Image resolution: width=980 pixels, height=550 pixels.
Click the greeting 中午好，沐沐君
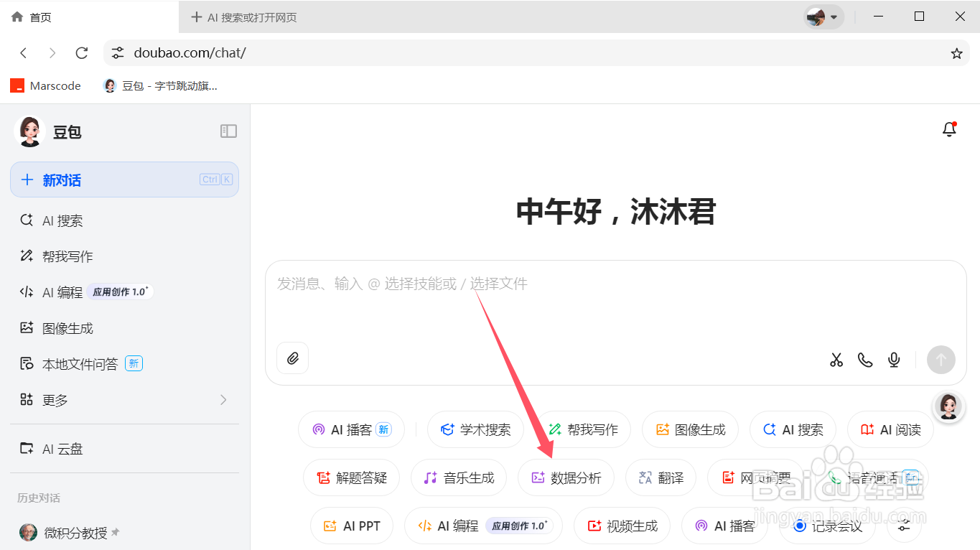click(616, 212)
